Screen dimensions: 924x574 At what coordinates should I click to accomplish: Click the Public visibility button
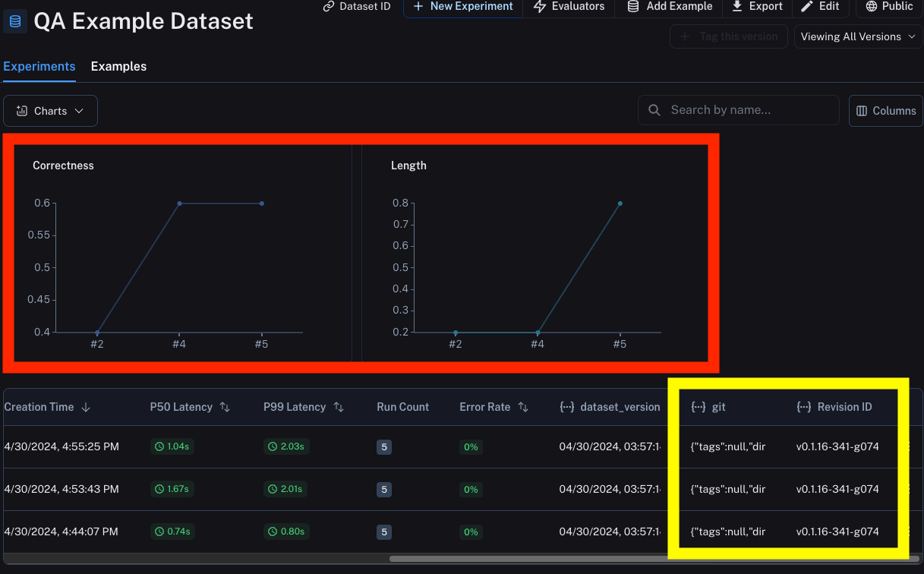tap(889, 6)
